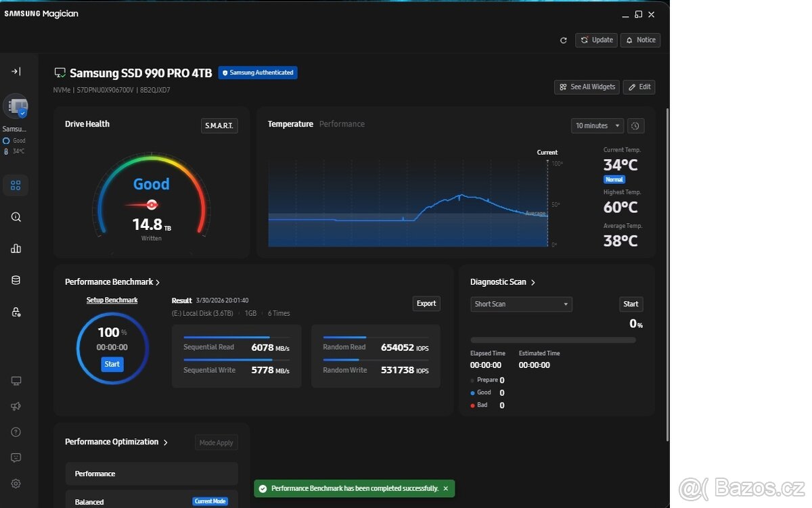Open the 10 minutes time range dropdown

coord(597,126)
